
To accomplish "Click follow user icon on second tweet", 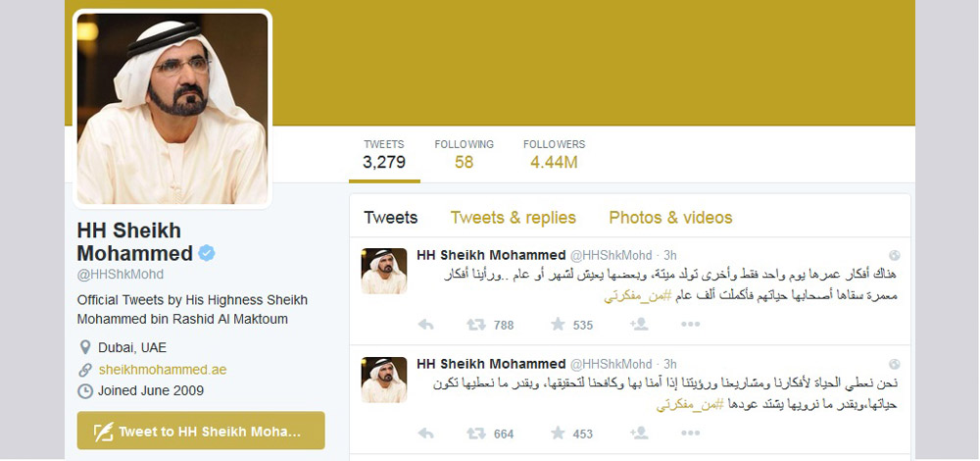I will pos(639,433).
